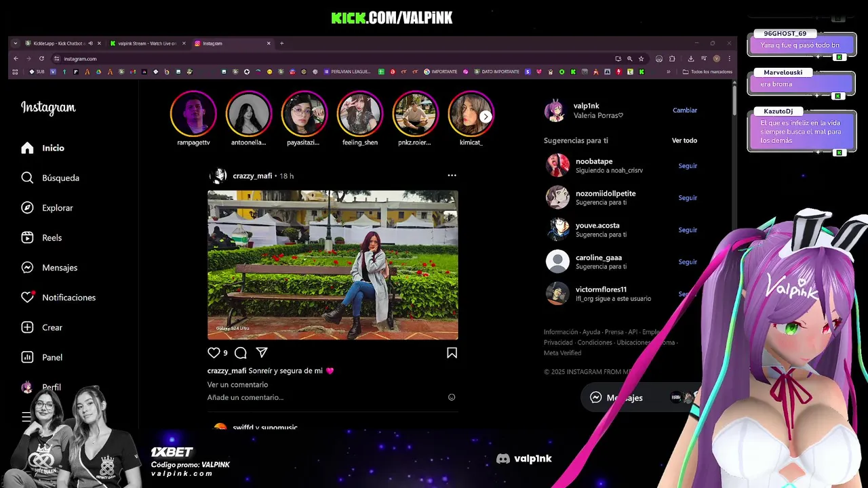868x488 pixels.
Task: Open victormflores11 suggested profile
Action: coord(601,289)
